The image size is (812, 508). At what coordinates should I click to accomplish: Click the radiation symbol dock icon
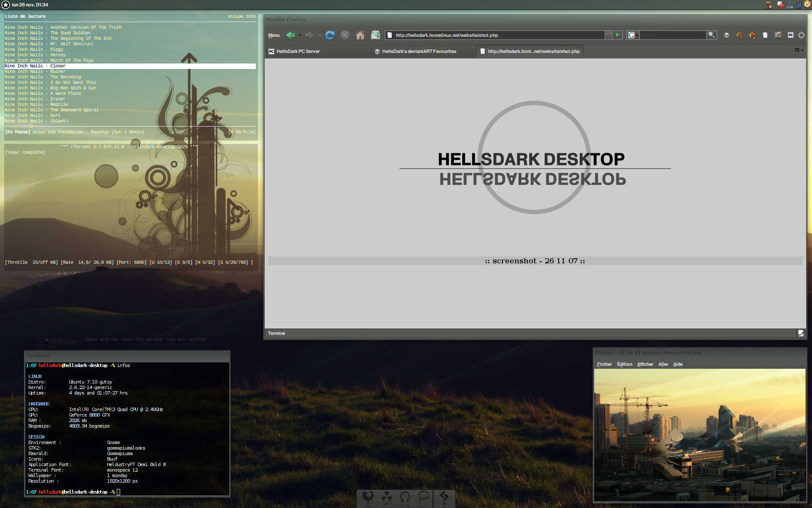(387, 497)
